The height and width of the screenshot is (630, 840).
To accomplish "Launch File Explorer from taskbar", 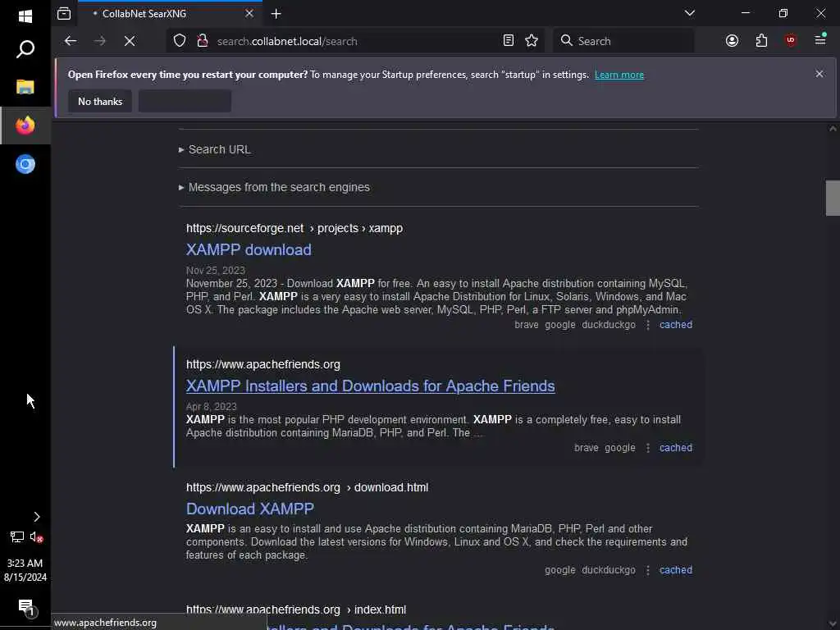I will tap(25, 87).
